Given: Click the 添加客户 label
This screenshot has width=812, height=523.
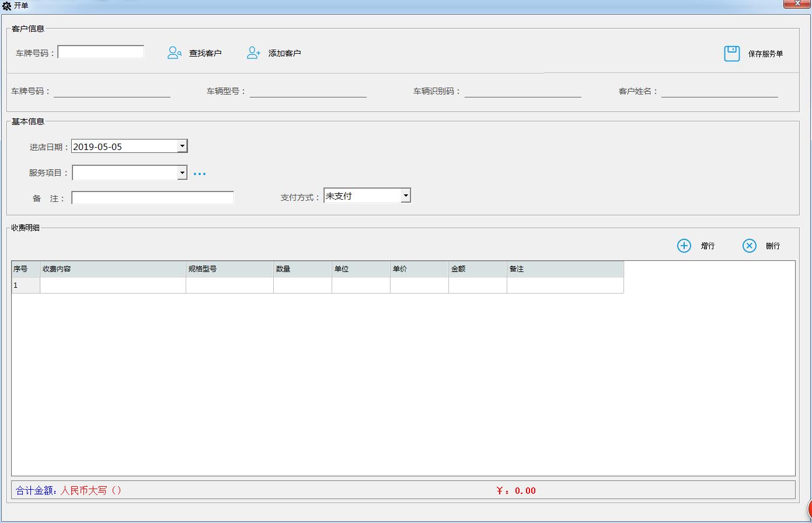Looking at the screenshot, I should point(285,53).
